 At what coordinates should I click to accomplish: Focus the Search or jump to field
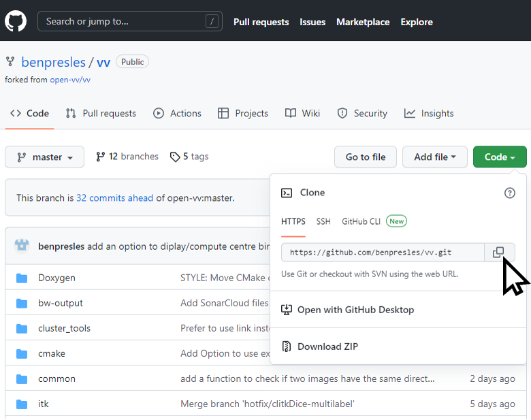[x=130, y=21]
